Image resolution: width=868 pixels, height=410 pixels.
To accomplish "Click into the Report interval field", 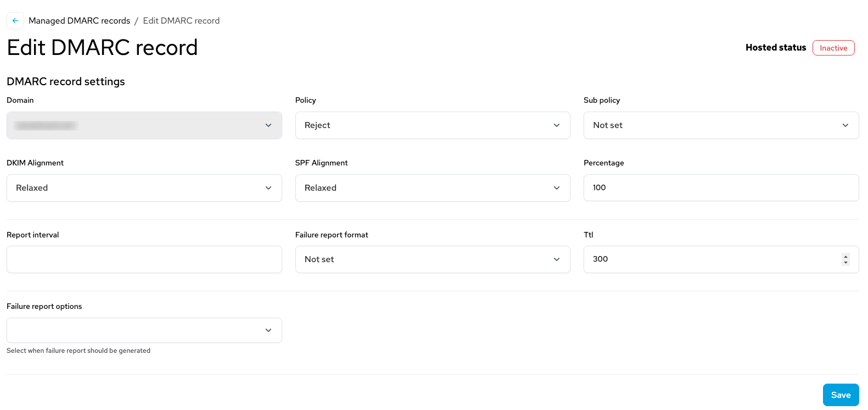I will tap(144, 259).
